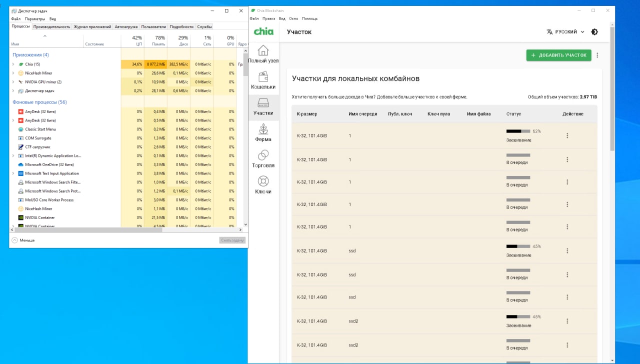
Task: Open the Полный узел section in Chia sidebar
Action: pyautogui.click(x=263, y=54)
